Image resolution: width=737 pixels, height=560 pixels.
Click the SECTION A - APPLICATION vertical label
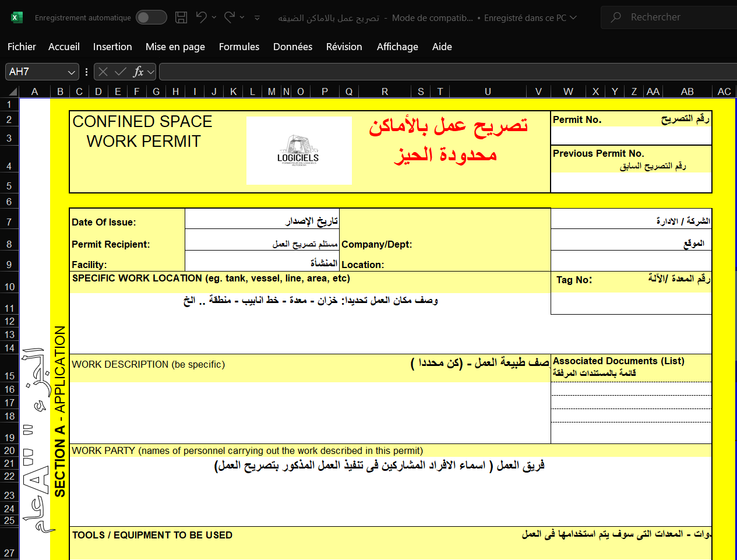pyautogui.click(x=59, y=411)
